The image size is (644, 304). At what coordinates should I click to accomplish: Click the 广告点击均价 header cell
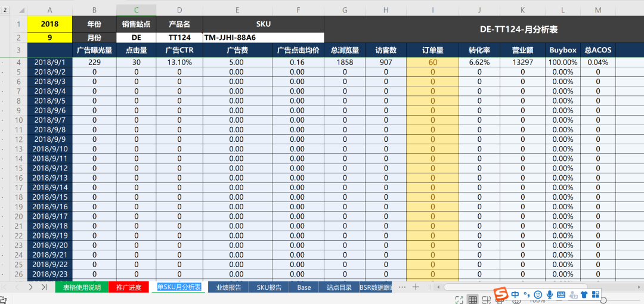point(298,50)
